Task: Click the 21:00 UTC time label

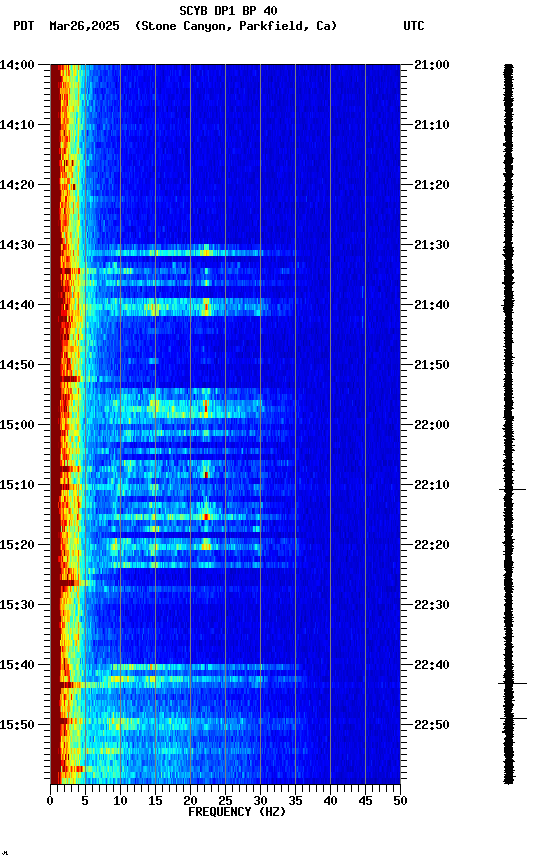Action: pyautogui.click(x=432, y=65)
